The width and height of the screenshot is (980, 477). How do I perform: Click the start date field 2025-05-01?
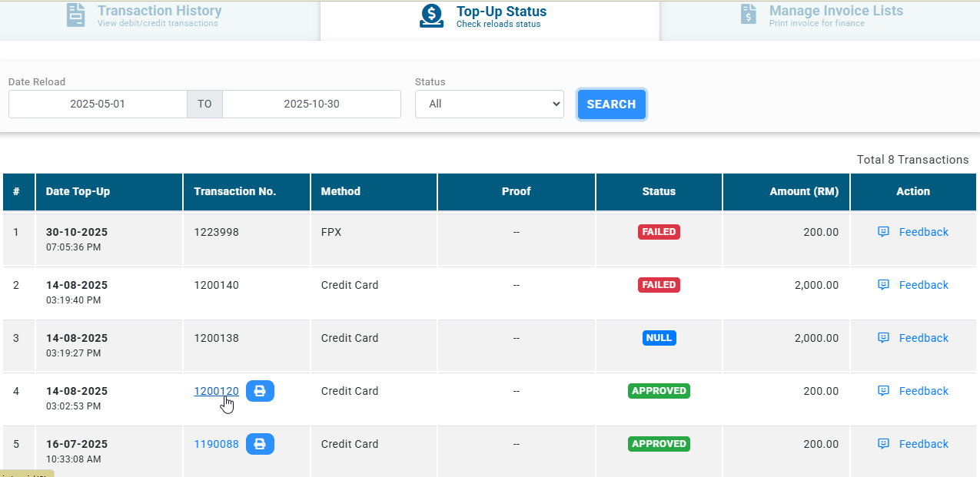[98, 104]
